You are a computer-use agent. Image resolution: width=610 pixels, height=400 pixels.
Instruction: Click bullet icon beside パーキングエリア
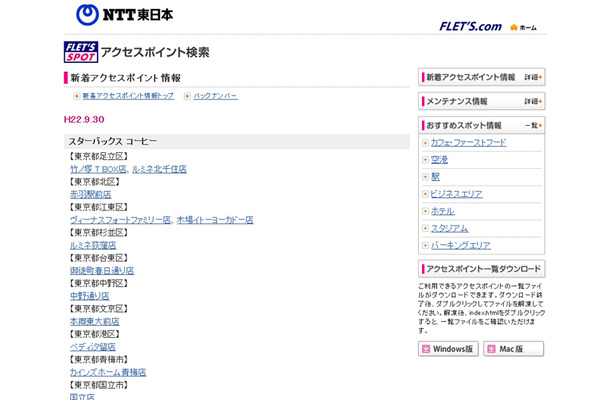click(425, 245)
